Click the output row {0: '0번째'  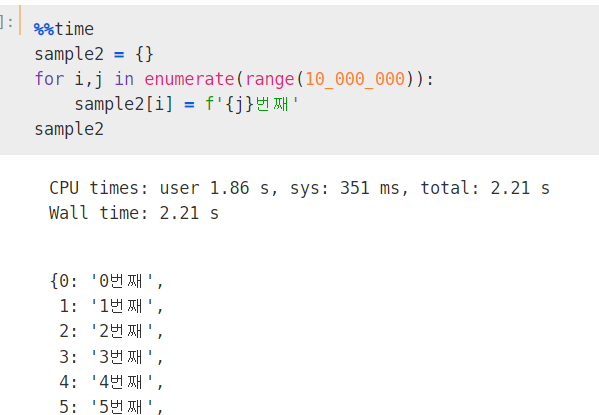click(x=107, y=281)
